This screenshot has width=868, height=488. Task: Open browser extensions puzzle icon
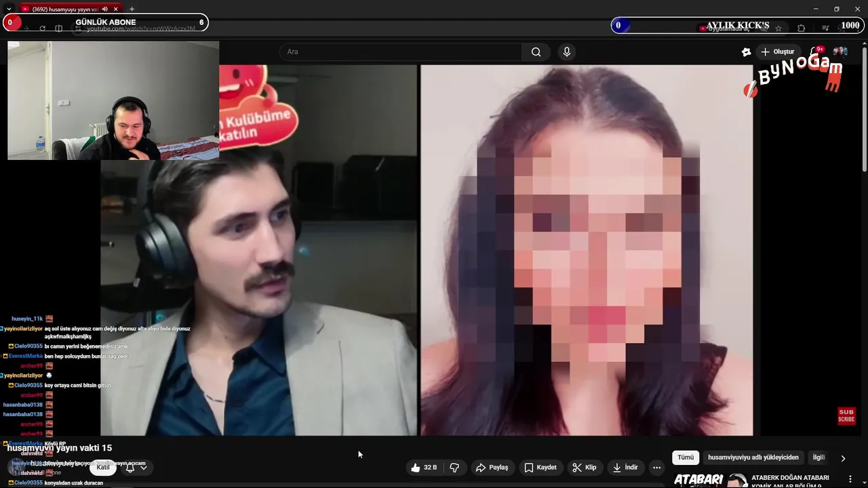[802, 28]
